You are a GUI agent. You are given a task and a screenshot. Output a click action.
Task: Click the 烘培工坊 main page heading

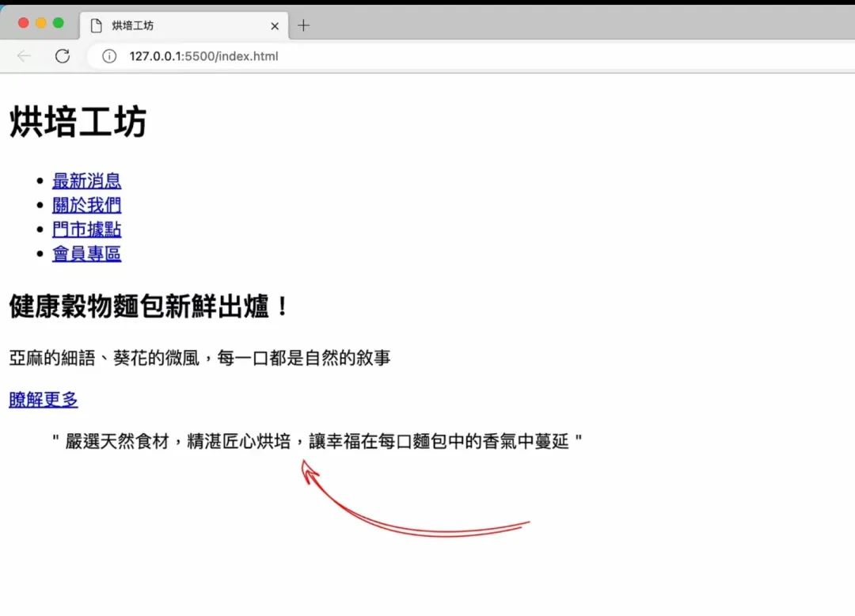[x=78, y=124]
